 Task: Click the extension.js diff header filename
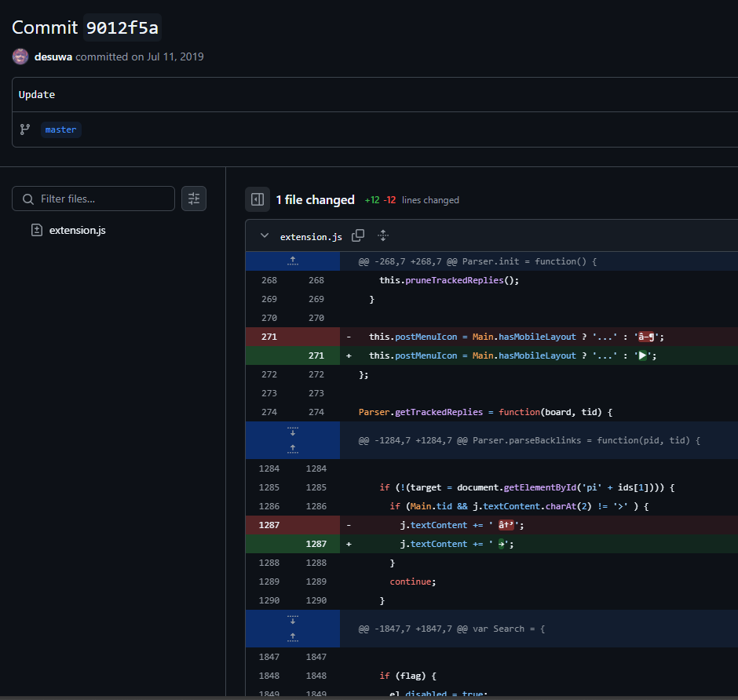click(311, 237)
